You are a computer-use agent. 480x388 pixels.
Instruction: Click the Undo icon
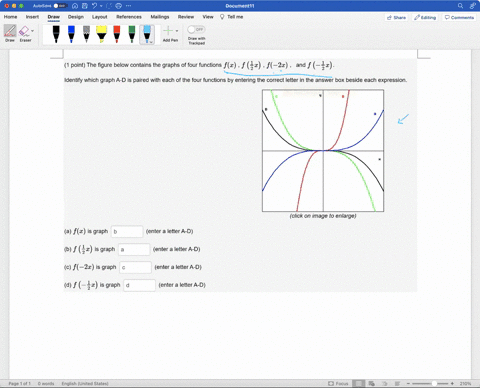coord(94,6)
